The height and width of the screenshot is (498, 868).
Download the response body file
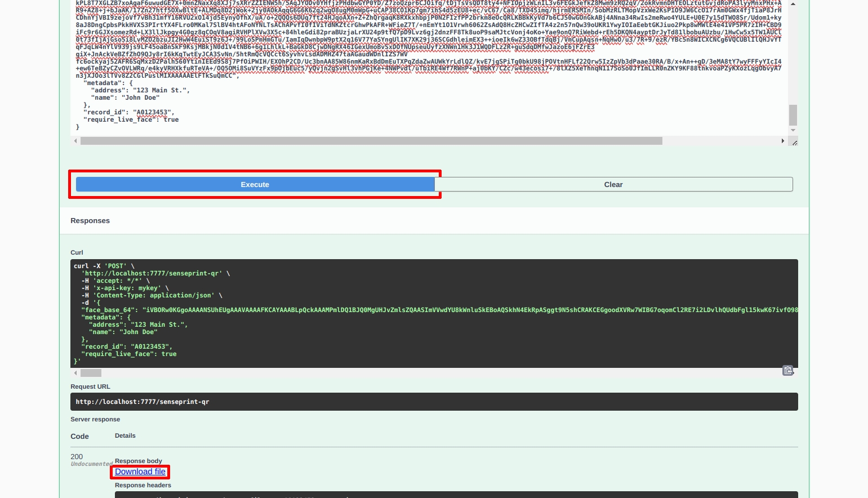point(140,472)
